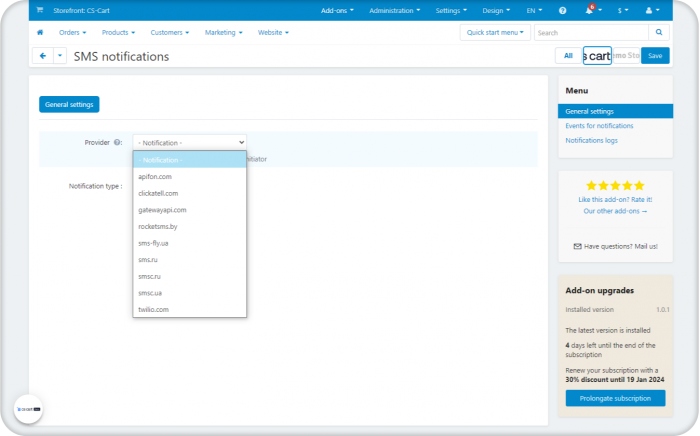The height and width of the screenshot is (436, 700).
Task: Expand the Design menu
Action: [x=496, y=10]
